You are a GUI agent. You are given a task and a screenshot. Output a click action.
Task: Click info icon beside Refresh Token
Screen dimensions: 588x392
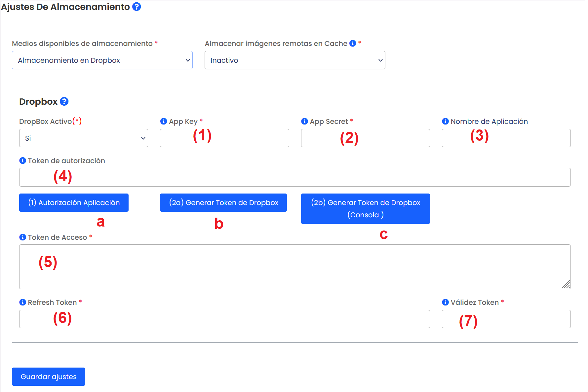point(22,302)
